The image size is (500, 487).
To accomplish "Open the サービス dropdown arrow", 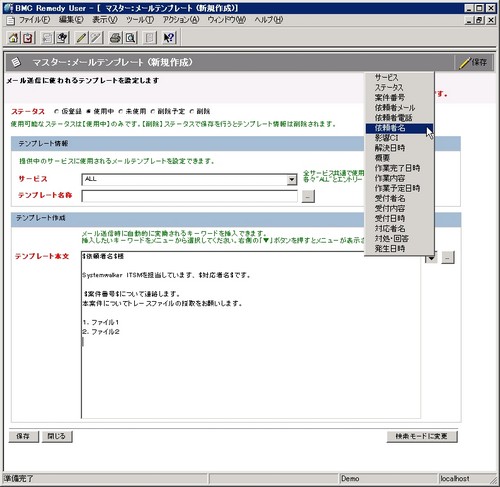I will click(x=292, y=180).
